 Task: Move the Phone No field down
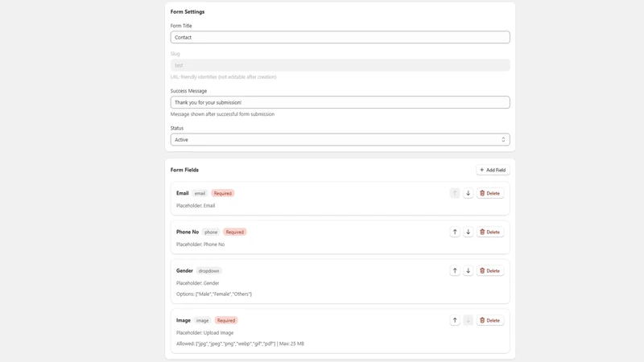tap(468, 232)
